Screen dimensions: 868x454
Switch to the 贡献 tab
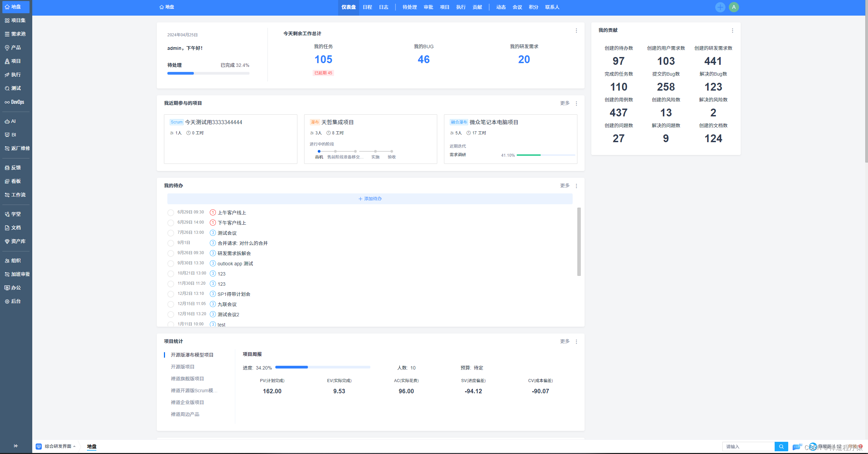pyautogui.click(x=477, y=7)
